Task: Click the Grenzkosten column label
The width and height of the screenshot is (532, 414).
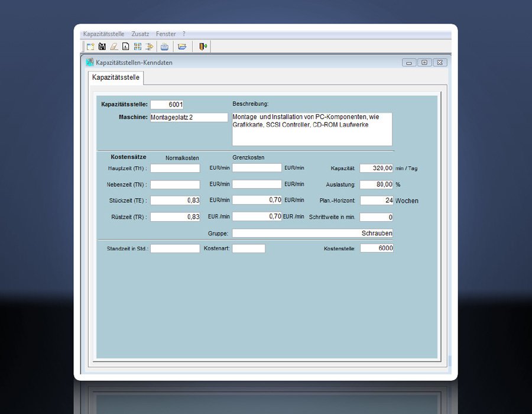Action: (x=248, y=157)
